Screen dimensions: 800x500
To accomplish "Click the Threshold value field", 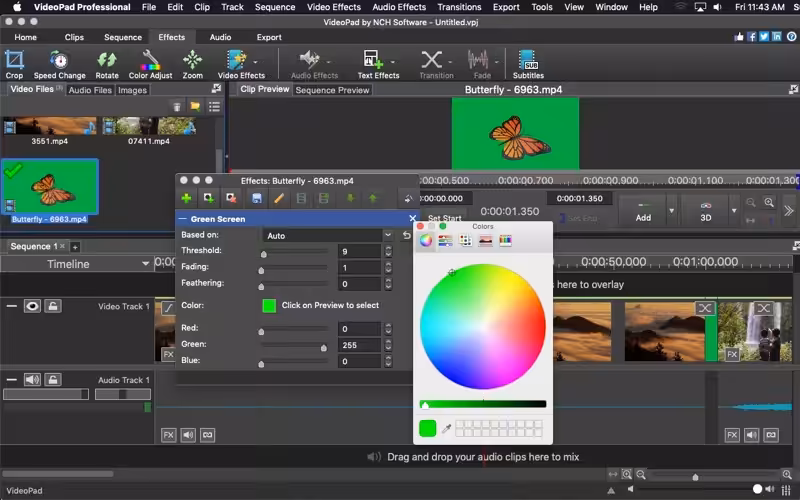I will [360, 251].
